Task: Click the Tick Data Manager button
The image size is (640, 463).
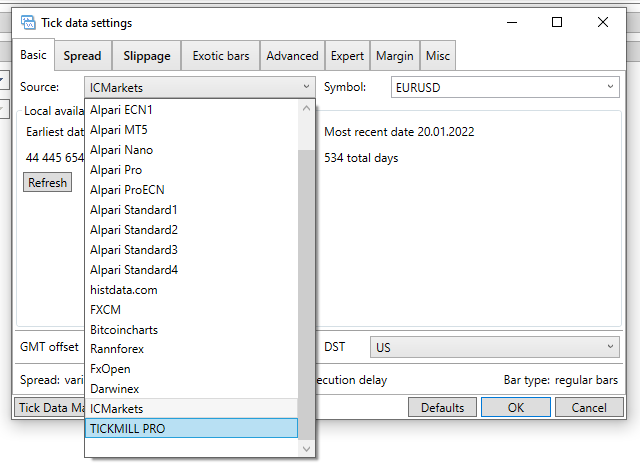Action: (50, 407)
